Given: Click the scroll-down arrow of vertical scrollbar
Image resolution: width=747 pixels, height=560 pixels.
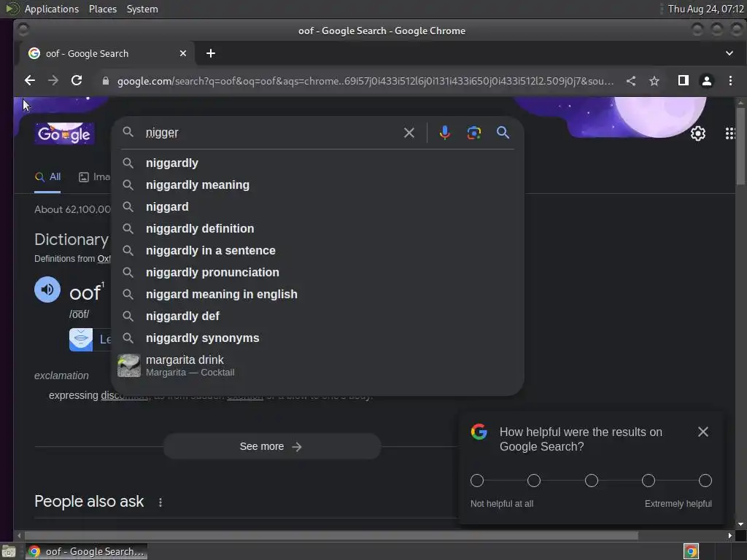Looking at the screenshot, I should (x=740, y=524).
